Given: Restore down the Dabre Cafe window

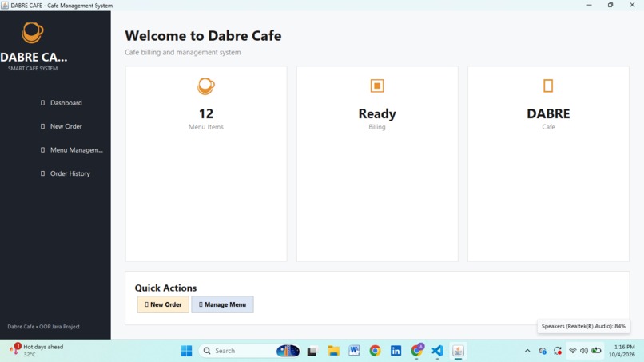Looking at the screenshot, I should tap(610, 5).
